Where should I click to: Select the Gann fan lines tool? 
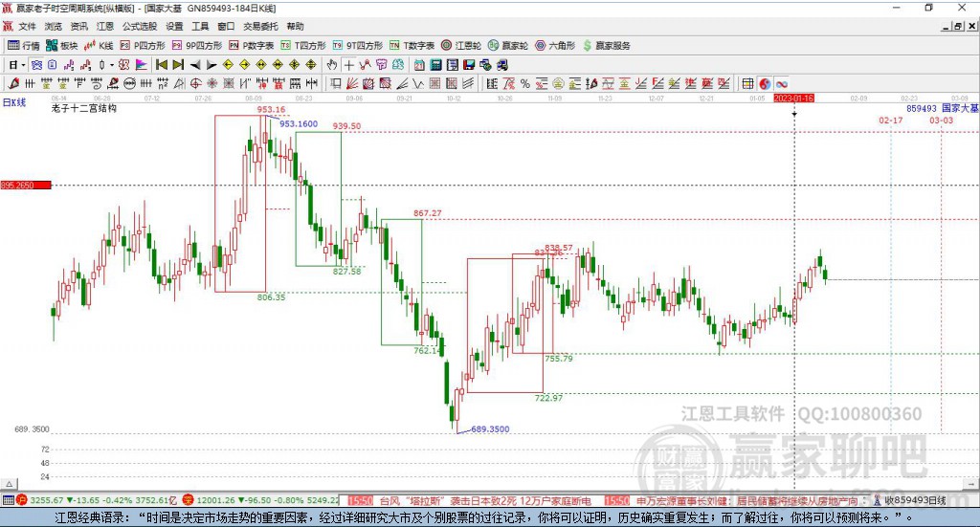[352, 83]
